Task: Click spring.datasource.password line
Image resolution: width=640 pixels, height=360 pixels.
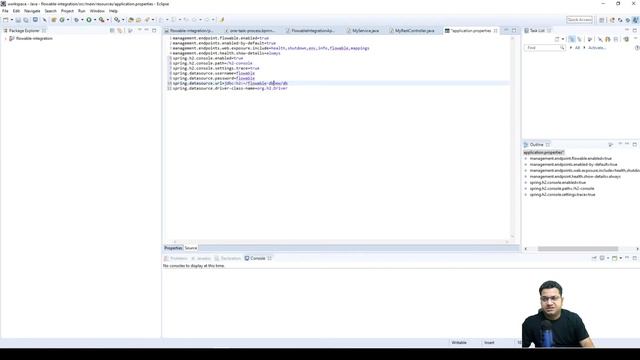Action: [213, 78]
